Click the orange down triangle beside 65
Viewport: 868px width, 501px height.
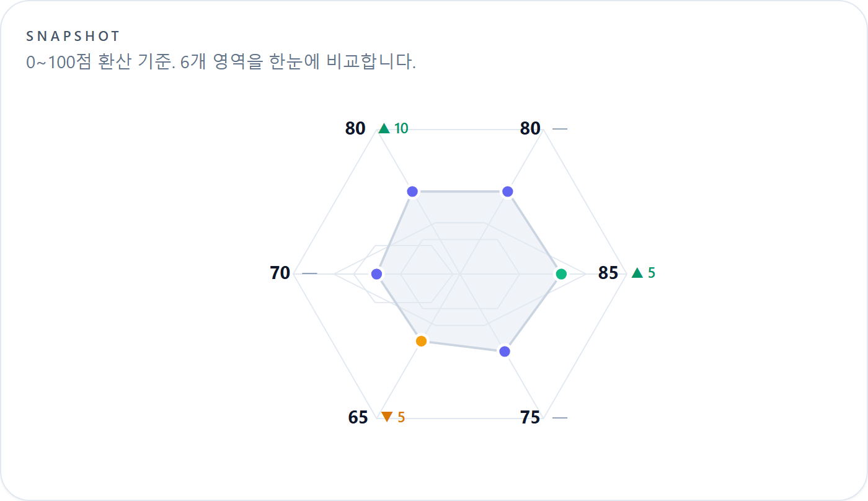coord(387,417)
